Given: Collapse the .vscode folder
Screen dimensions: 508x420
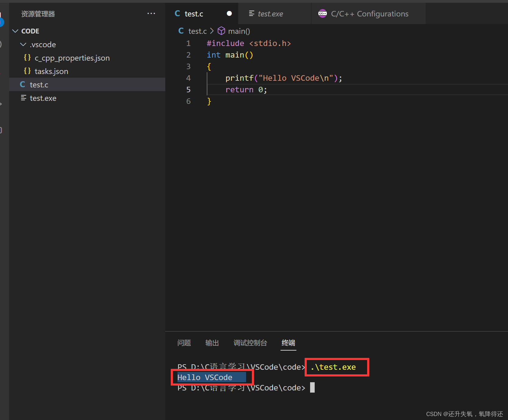Looking at the screenshot, I should [23, 44].
